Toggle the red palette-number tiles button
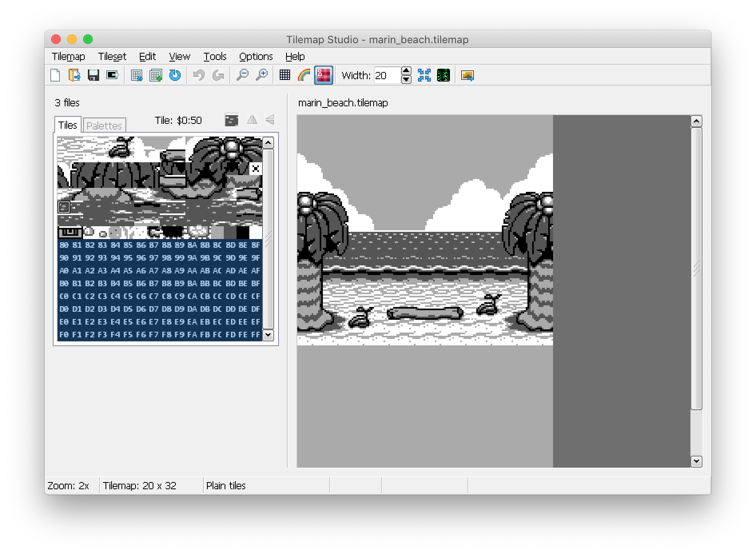Viewport: 756px width, 554px height. (x=324, y=75)
